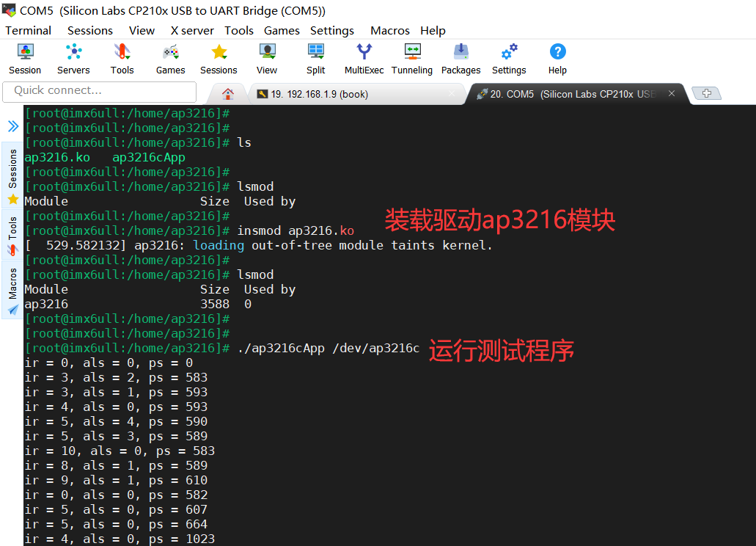Open the Packages manager

(460, 59)
